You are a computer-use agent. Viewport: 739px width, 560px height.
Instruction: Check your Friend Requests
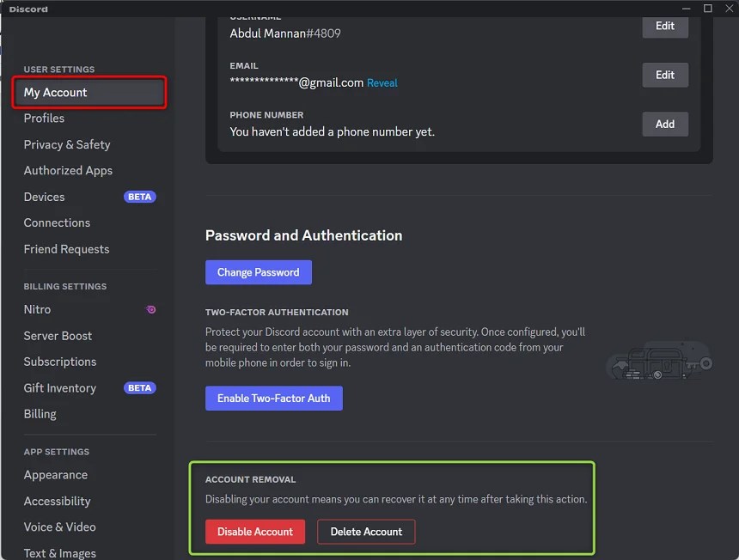[x=66, y=249]
